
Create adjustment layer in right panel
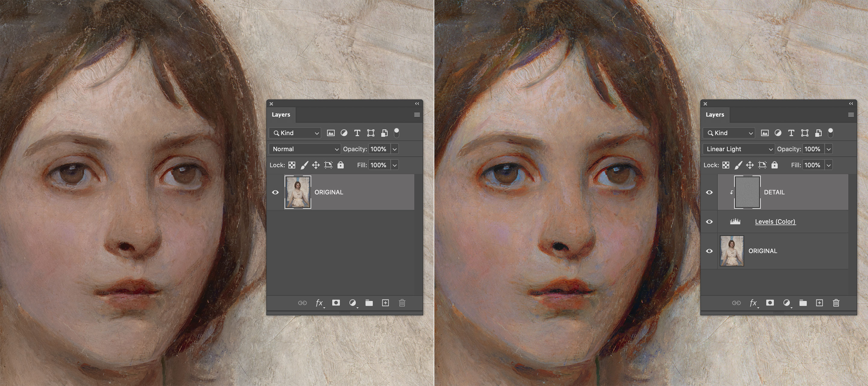point(787,303)
